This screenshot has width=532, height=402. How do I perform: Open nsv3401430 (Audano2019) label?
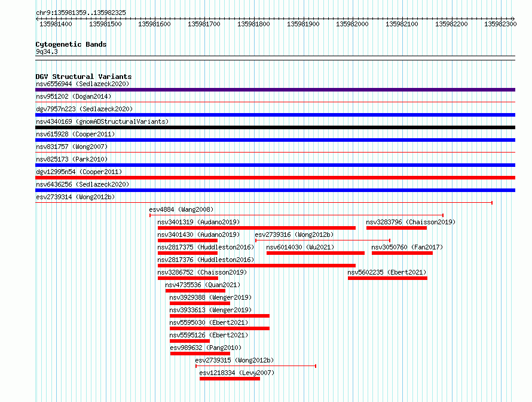coord(198,234)
